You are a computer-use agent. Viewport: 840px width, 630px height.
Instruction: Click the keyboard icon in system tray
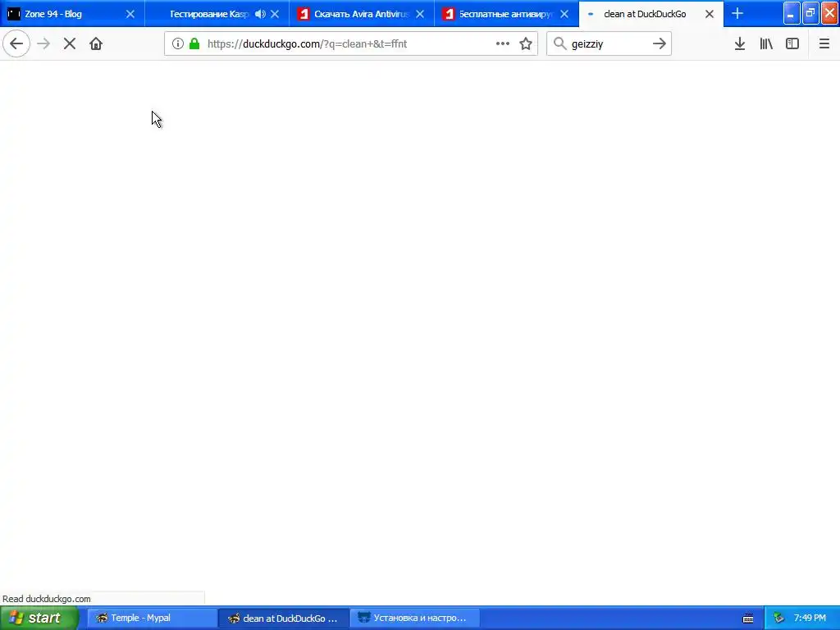pyautogui.click(x=748, y=619)
